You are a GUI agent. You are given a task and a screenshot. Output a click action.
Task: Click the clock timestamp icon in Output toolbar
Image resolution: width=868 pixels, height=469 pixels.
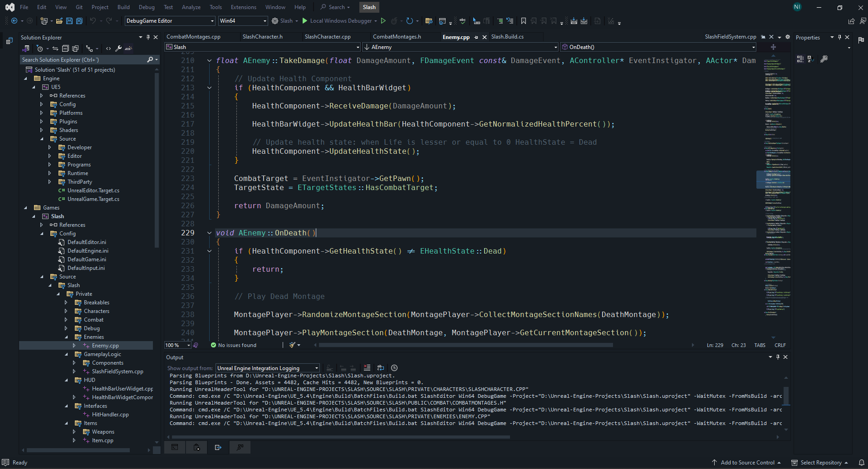[x=394, y=368]
